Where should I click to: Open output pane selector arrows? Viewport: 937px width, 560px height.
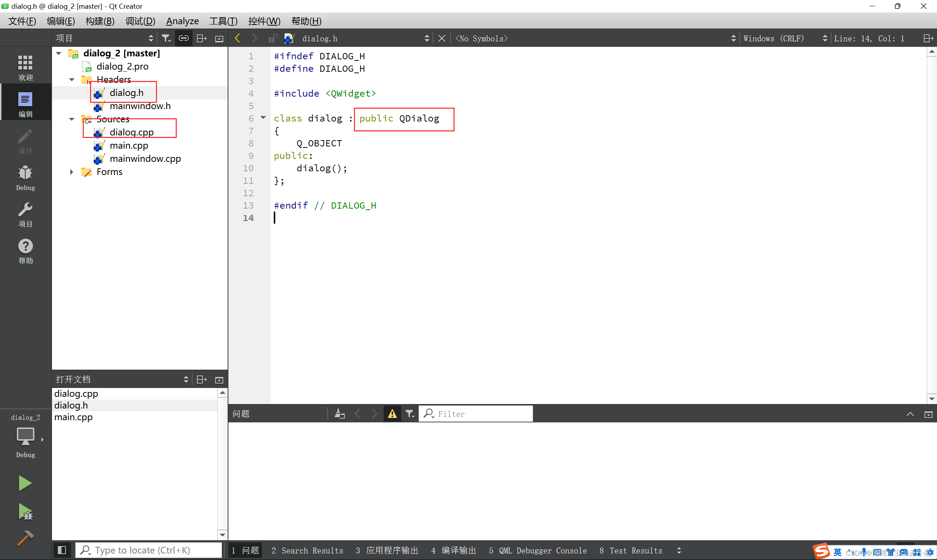[679, 550]
